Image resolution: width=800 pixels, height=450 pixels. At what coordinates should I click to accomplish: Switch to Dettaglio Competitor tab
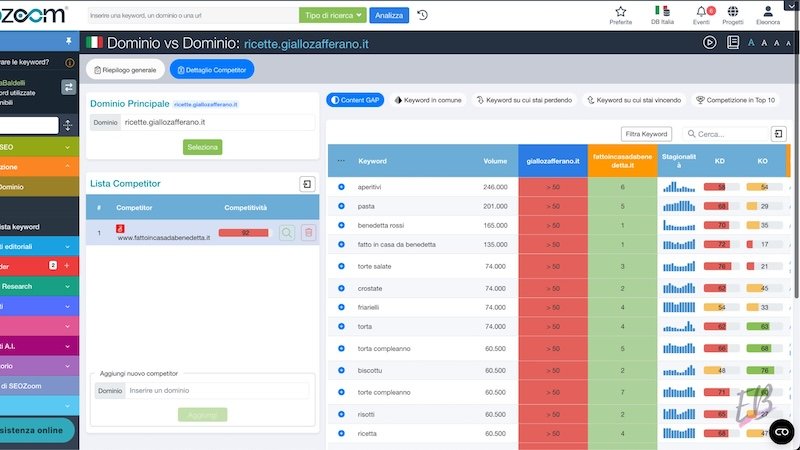[212, 70]
